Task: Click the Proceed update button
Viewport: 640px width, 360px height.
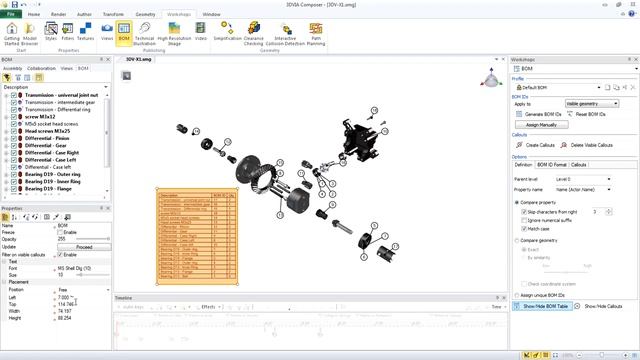Action: [84, 247]
